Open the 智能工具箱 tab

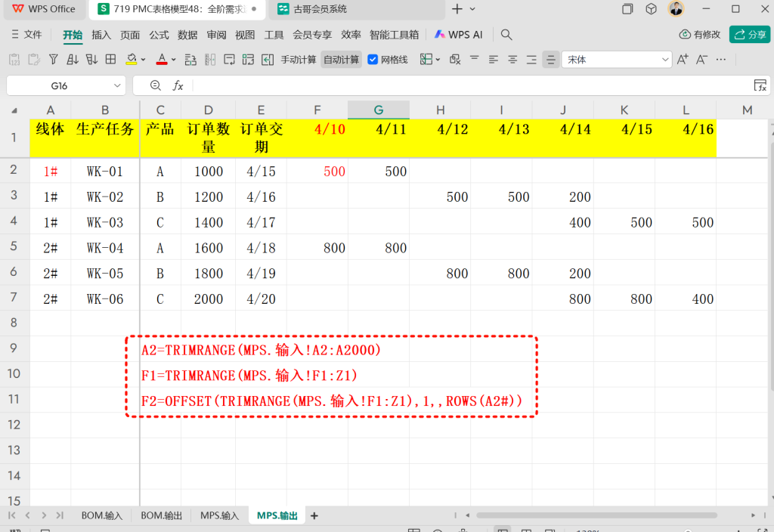coord(394,35)
